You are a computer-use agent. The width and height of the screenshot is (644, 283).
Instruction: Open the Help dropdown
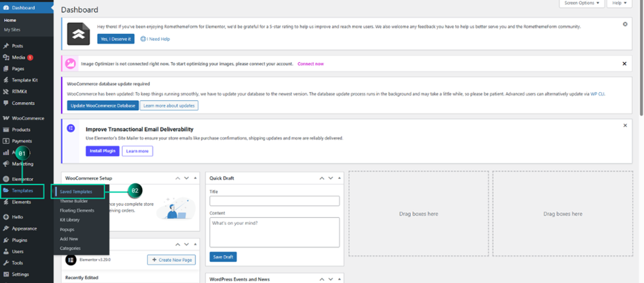(x=619, y=3)
